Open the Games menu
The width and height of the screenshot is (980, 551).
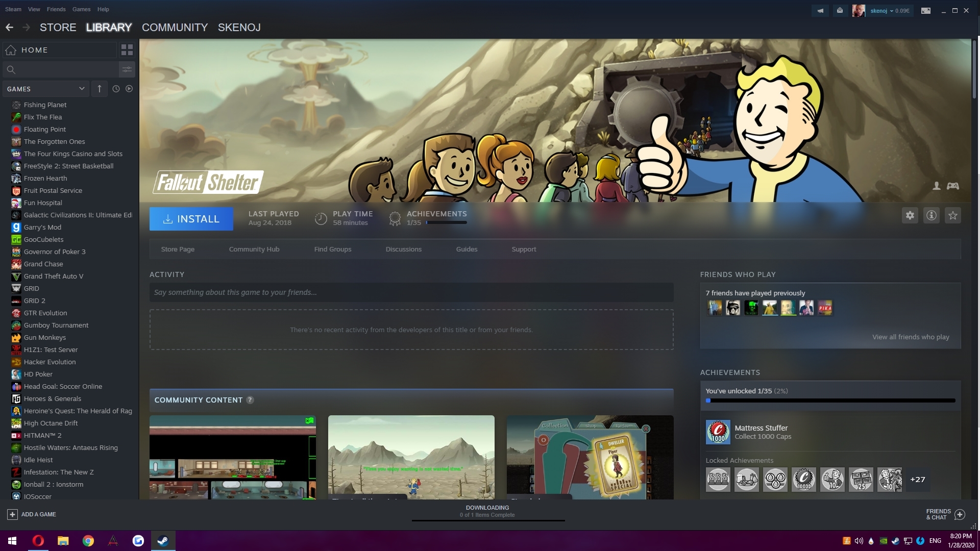[82, 9]
